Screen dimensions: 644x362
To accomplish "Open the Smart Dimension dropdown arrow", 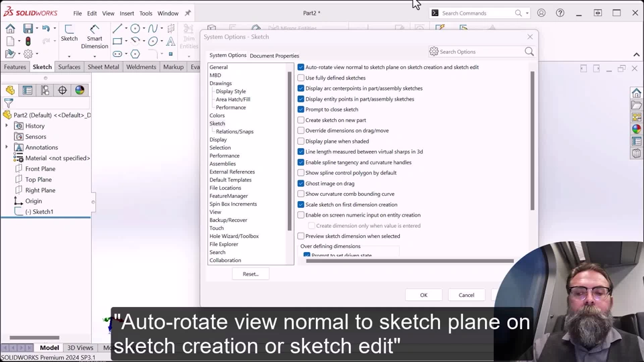I will [95, 56].
